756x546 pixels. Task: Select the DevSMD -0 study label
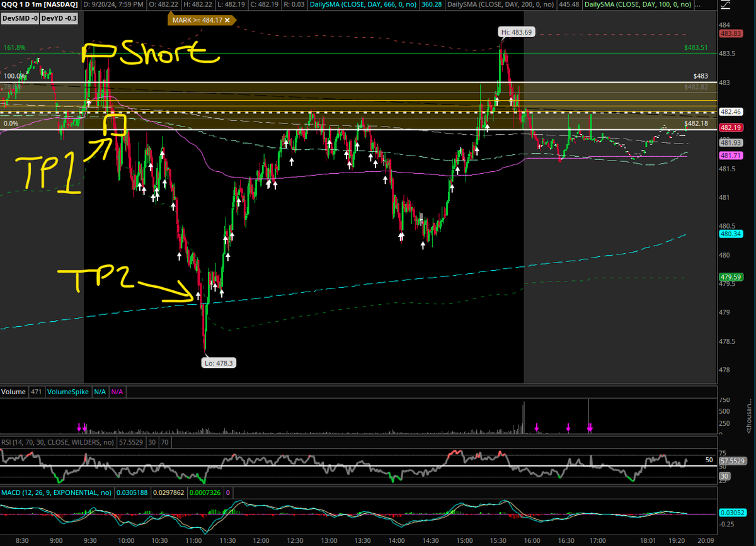[x=20, y=20]
